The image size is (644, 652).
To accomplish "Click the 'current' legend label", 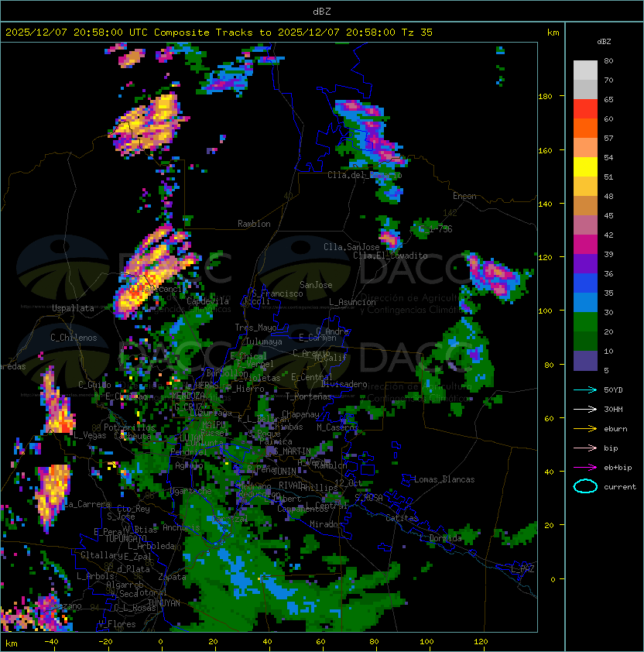I will tap(620, 487).
